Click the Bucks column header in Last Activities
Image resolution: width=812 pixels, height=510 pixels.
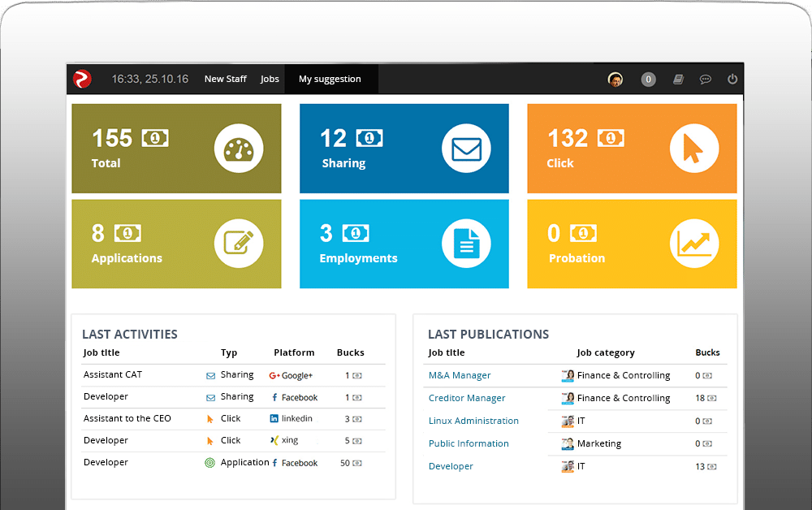(350, 352)
